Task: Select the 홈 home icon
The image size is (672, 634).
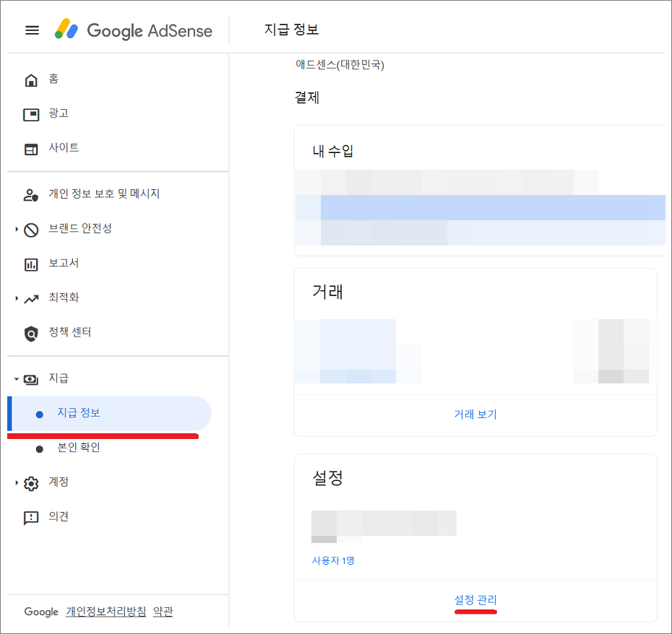Action: point(32,79)
